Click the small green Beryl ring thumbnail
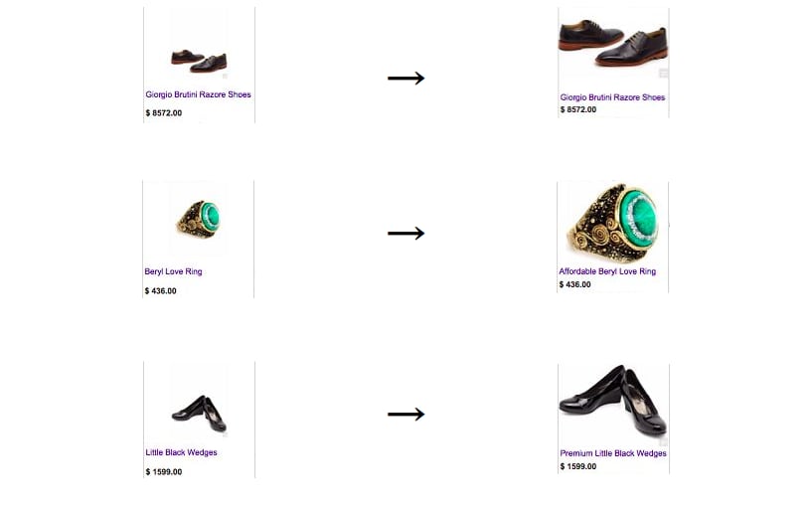 [199, 219]
